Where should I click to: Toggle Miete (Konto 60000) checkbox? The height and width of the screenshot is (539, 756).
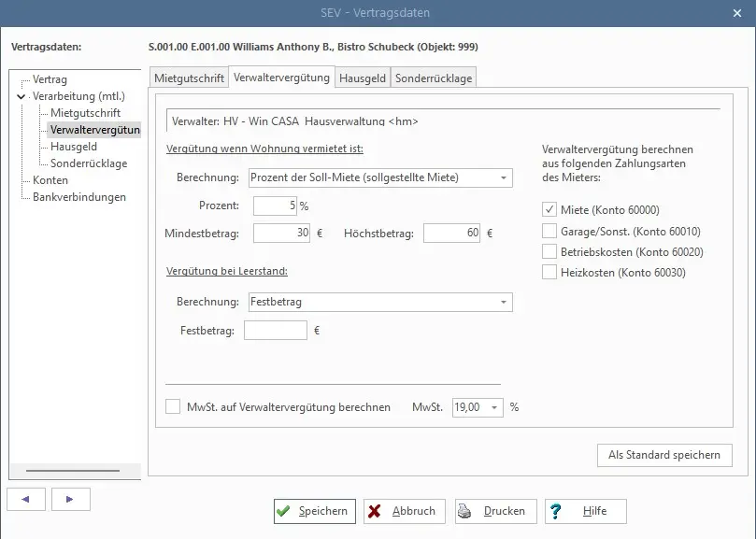(x=549, y=210)
